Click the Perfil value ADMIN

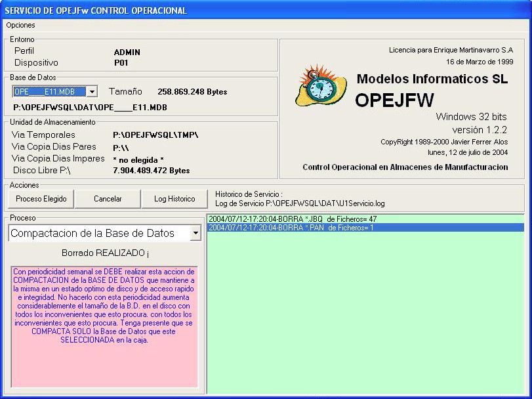tap(127, 52)
